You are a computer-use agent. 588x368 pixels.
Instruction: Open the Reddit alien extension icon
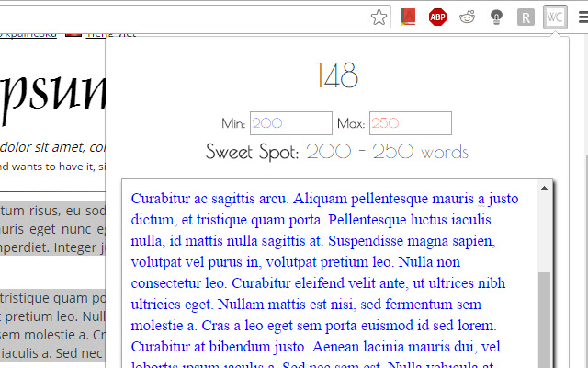click(x=468, y=17)
